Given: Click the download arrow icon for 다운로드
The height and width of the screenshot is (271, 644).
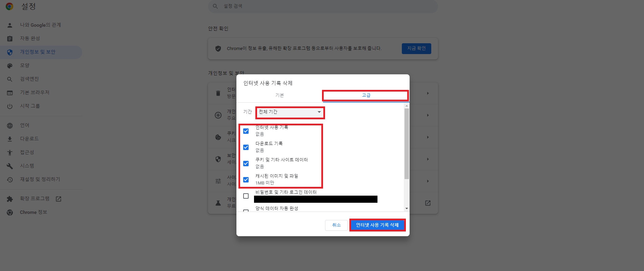Looking at the screenshot, I should pos(10,139).
